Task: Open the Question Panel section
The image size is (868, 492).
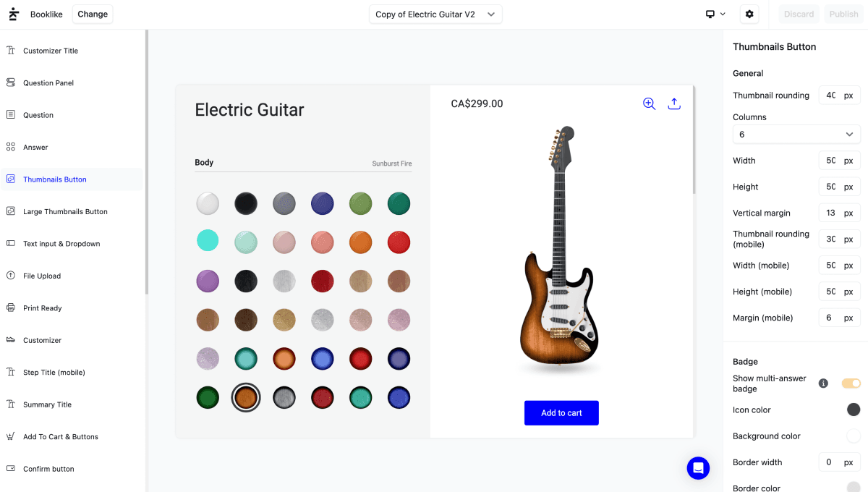Action: pyautogui.click(x=48, y=83)
